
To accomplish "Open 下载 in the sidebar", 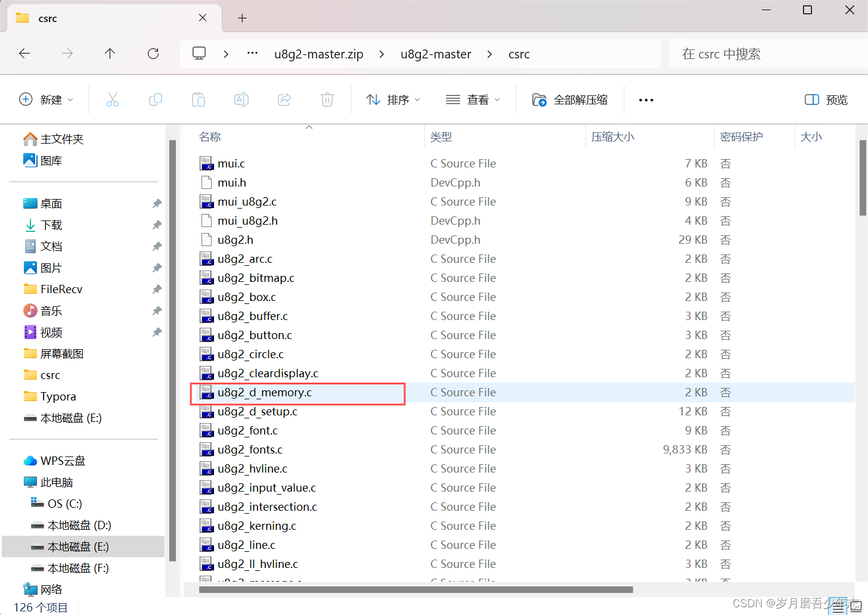I will click(42, 225).
